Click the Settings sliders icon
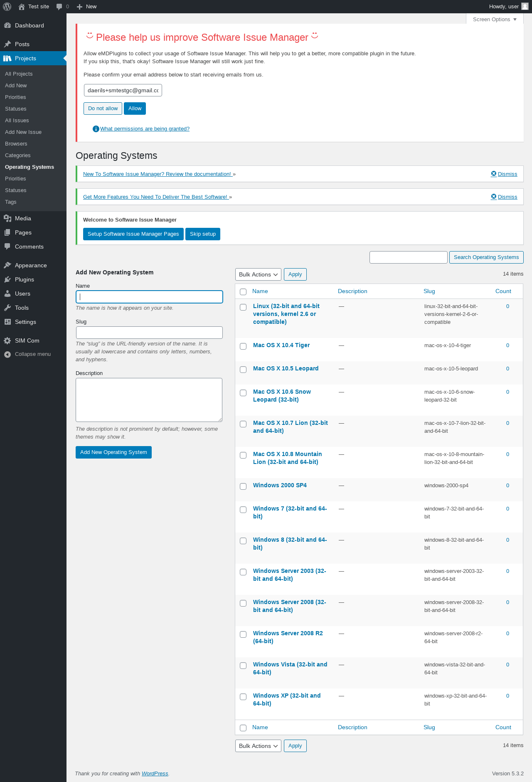532x782 pixels. tap(7, 322)
